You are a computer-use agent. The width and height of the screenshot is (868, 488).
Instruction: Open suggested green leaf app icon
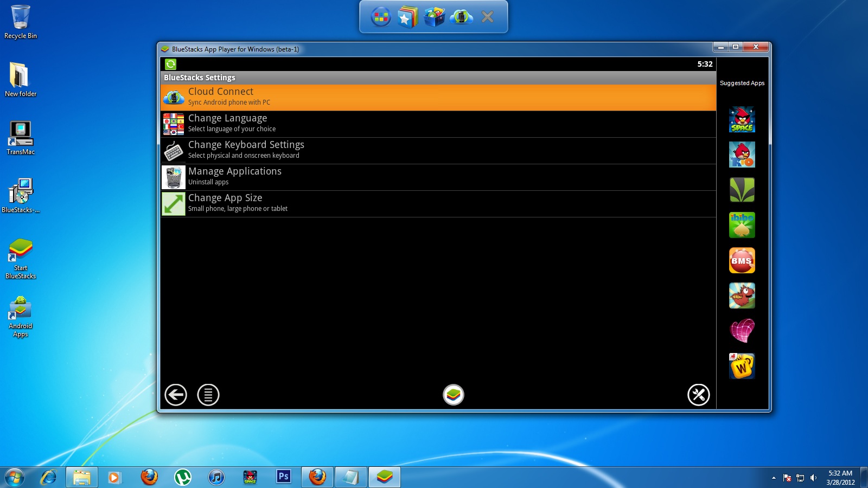click(742, 190)
